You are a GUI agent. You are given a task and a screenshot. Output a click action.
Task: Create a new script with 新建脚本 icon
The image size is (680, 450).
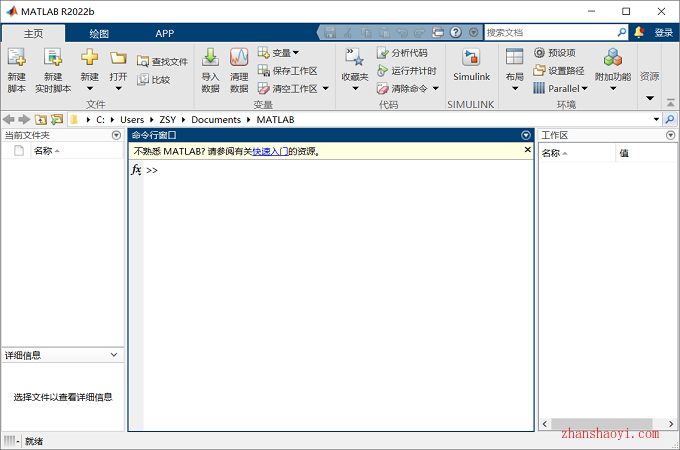click(x=16, y=58)
